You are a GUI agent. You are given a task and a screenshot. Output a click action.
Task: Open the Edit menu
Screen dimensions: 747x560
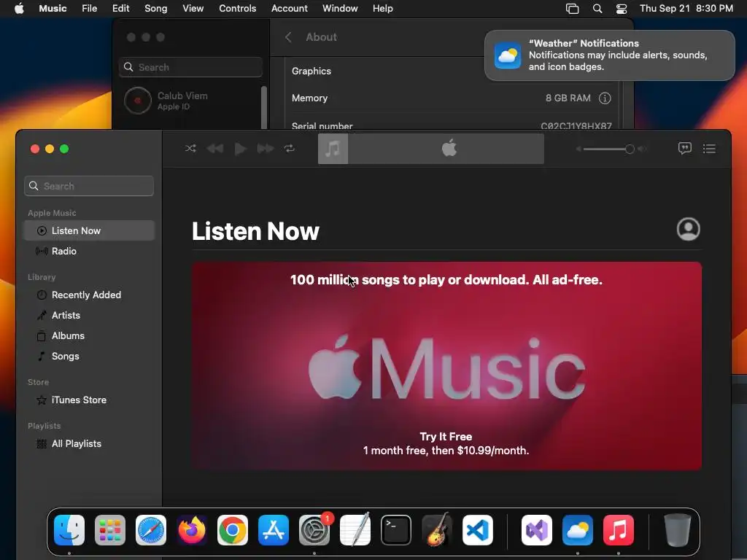tap(120, 8)
